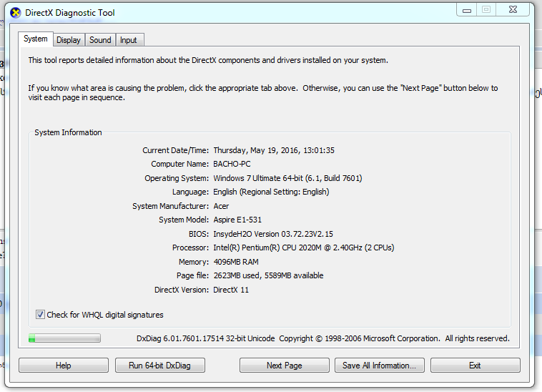Click the Exit button

coord(475,366)
